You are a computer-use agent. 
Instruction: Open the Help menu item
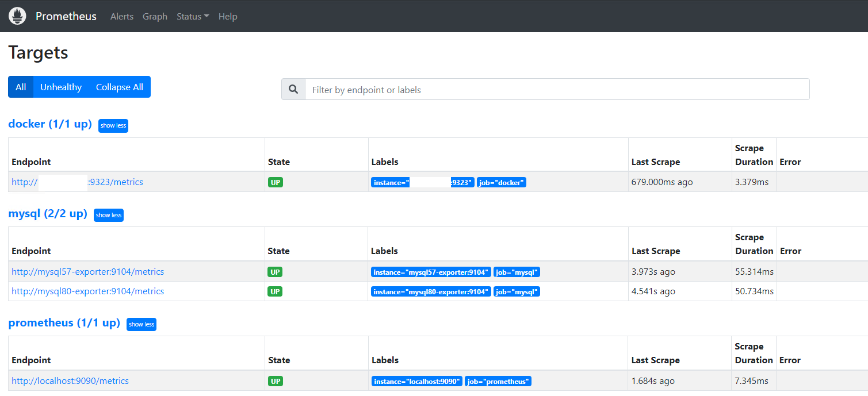pos(228,16)
